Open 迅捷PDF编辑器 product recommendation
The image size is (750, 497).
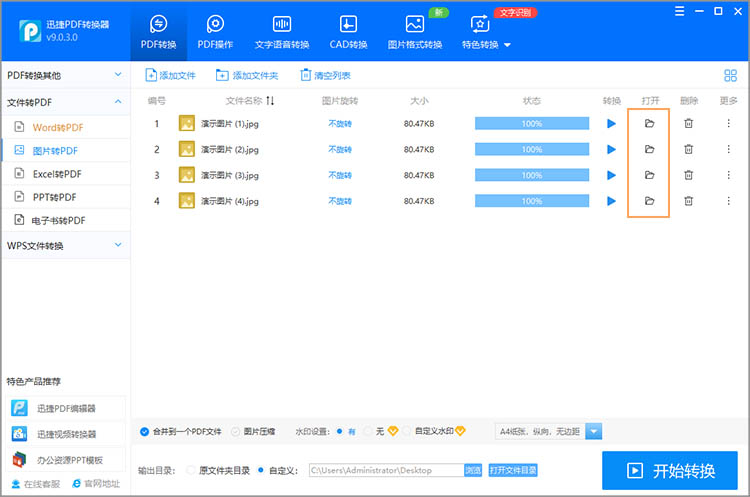[66, 408]
